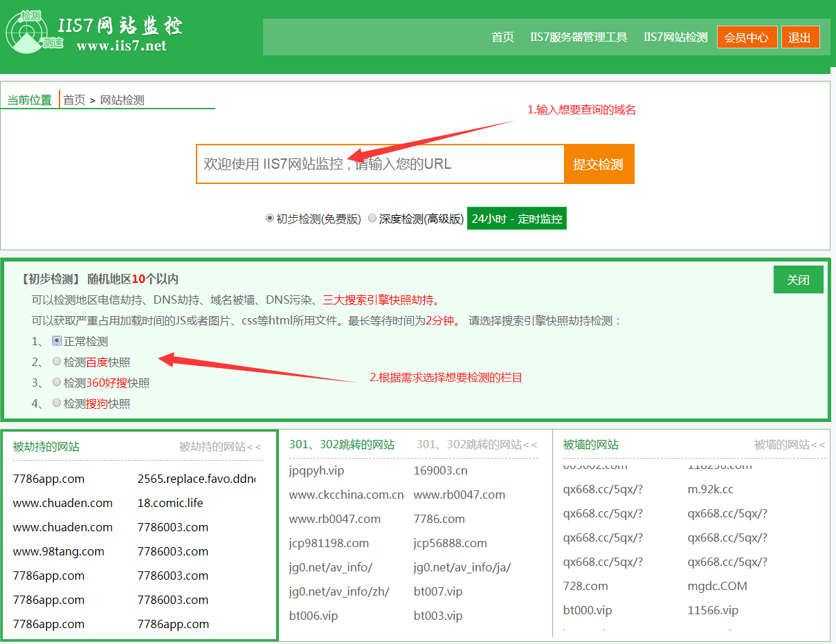Viewport: 836px width, 644px height.
Task: Pick the 检测360好搜快照 radio button
Action: [x=57, y=383]
